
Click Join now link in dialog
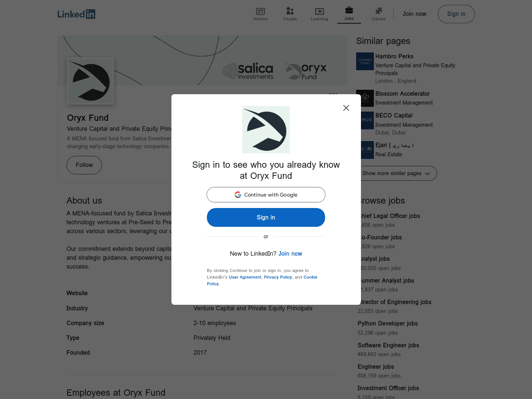[290, 253]
